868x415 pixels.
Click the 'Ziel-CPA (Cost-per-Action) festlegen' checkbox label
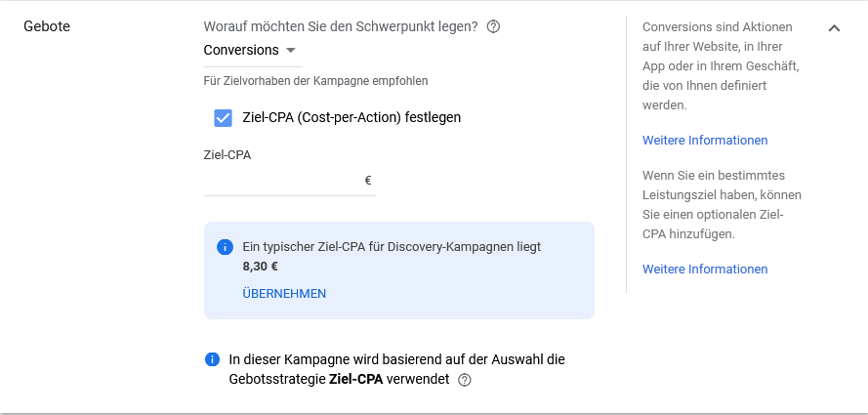coord(351,117)
